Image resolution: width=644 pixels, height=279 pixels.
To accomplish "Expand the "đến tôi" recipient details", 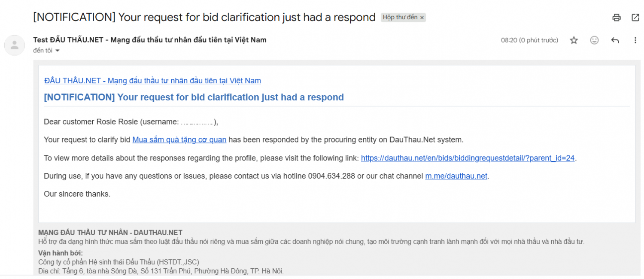I will coord(57,51).
